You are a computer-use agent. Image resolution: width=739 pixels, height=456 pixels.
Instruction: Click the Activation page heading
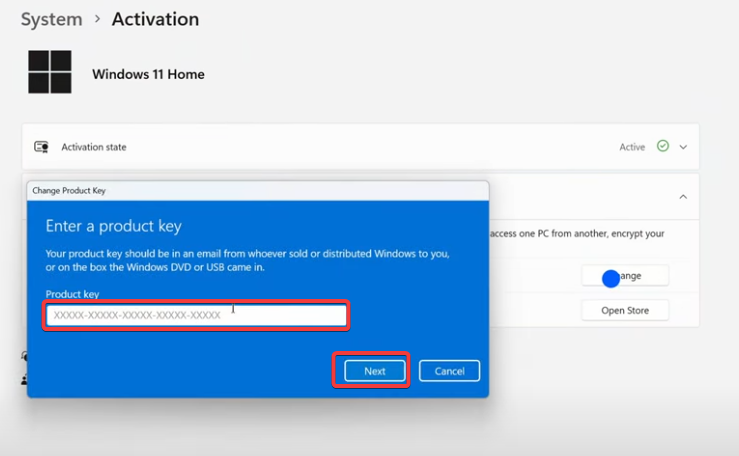pos(156,19)
